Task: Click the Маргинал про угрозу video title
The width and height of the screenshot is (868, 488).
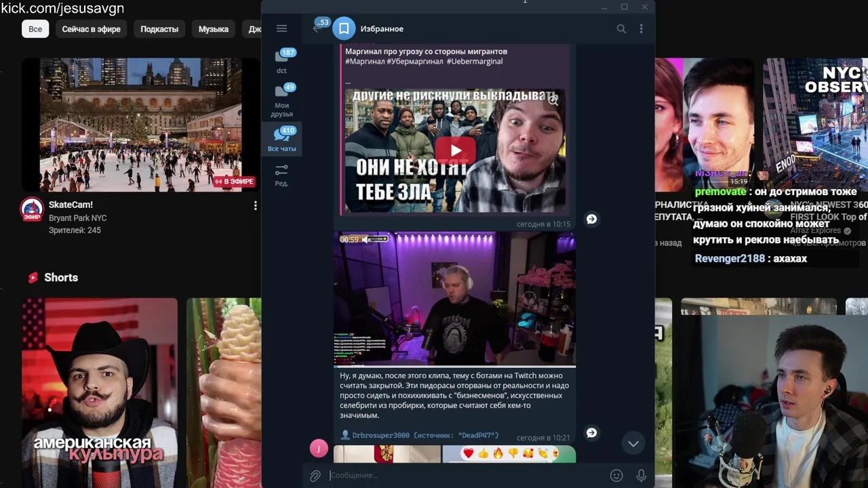Action: point(426,52)
